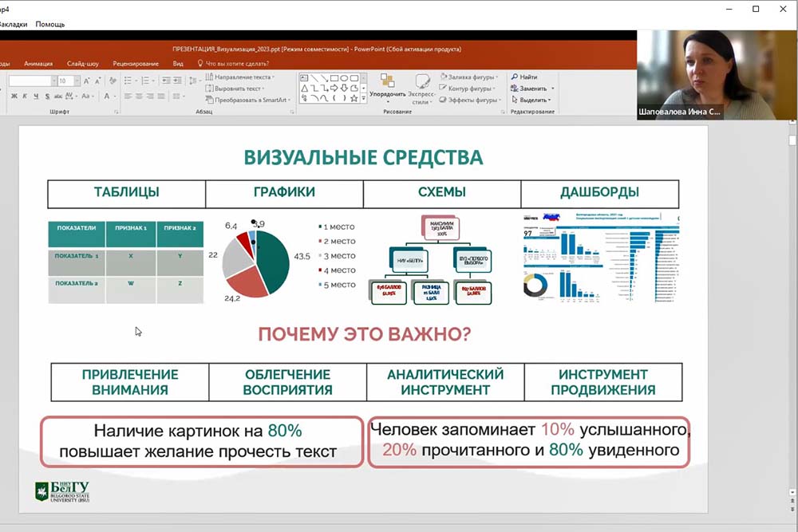Screen dimensions: 798x532
Task: Click the Найти button
Action: tap(528, 77)
